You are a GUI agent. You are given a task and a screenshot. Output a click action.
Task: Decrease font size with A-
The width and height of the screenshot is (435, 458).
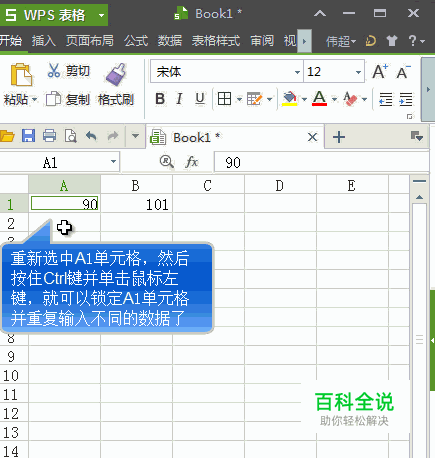403,72
